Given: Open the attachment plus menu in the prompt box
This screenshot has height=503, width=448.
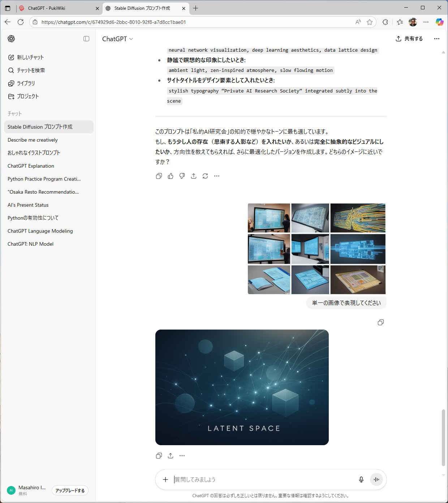Looking at the screenshot, I should click(165, 480).
